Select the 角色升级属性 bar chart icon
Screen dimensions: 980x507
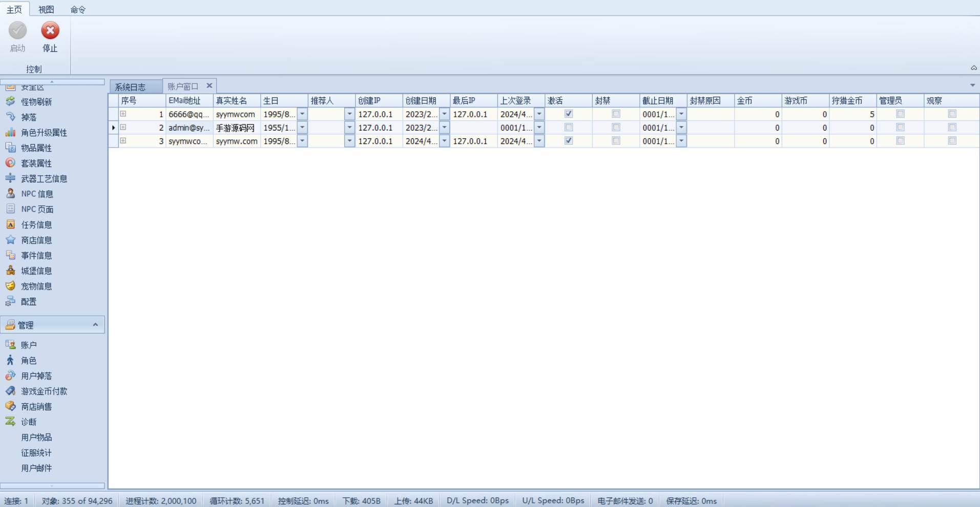coord(10,132)
